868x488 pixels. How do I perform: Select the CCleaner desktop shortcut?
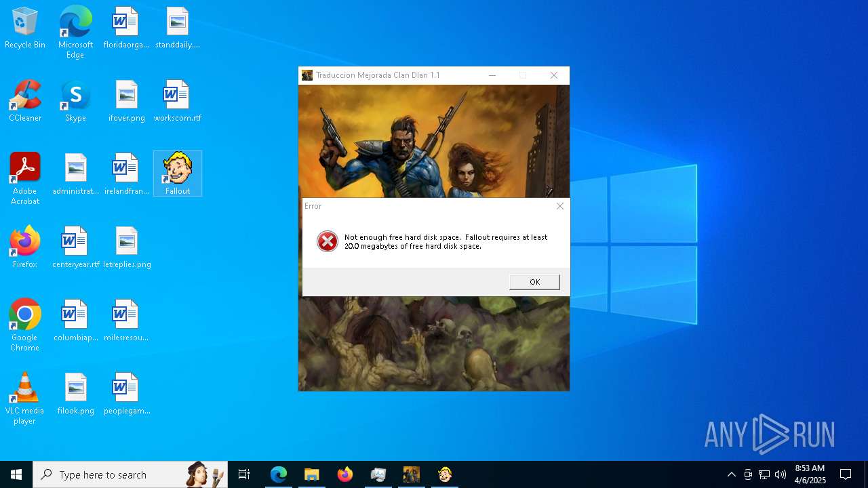25,101
